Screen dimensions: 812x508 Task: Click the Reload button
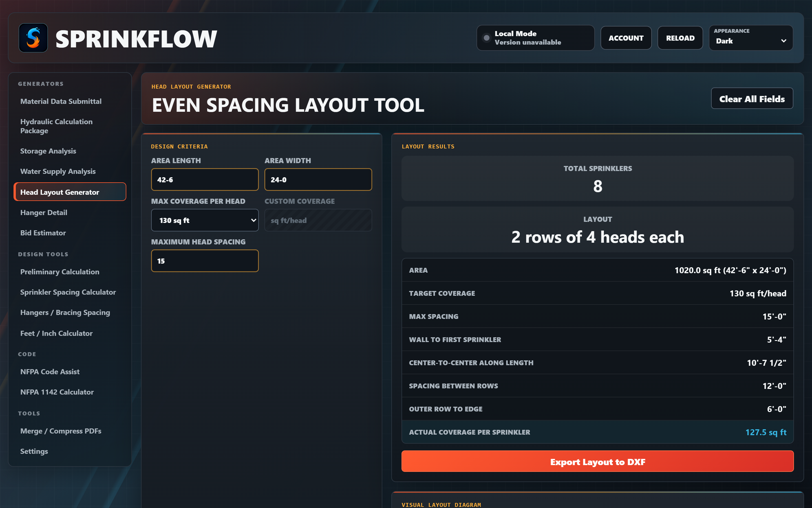tap(680, 38)
